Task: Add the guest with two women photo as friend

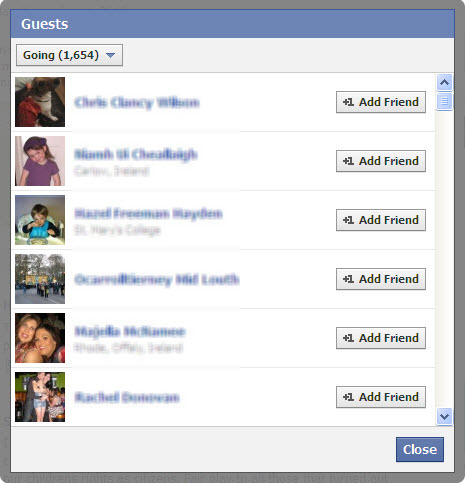Action: coord(381,338)
